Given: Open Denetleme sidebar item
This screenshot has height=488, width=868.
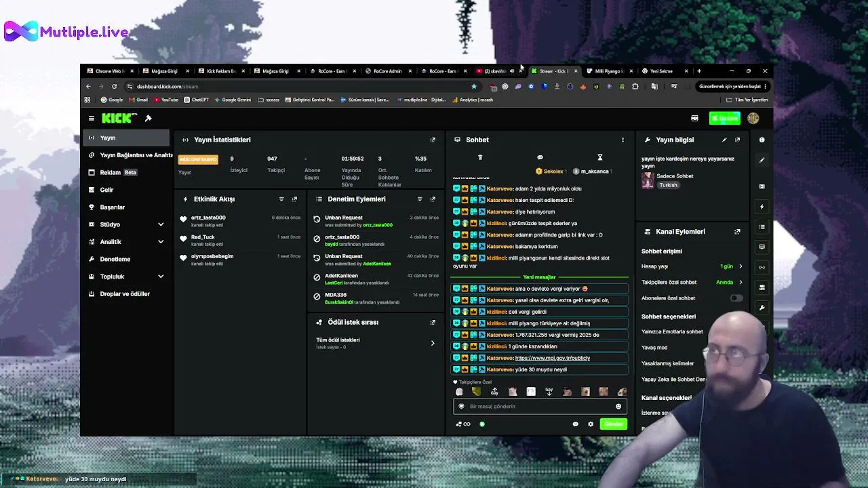Looking at the screenshot, I should (127, 259).
